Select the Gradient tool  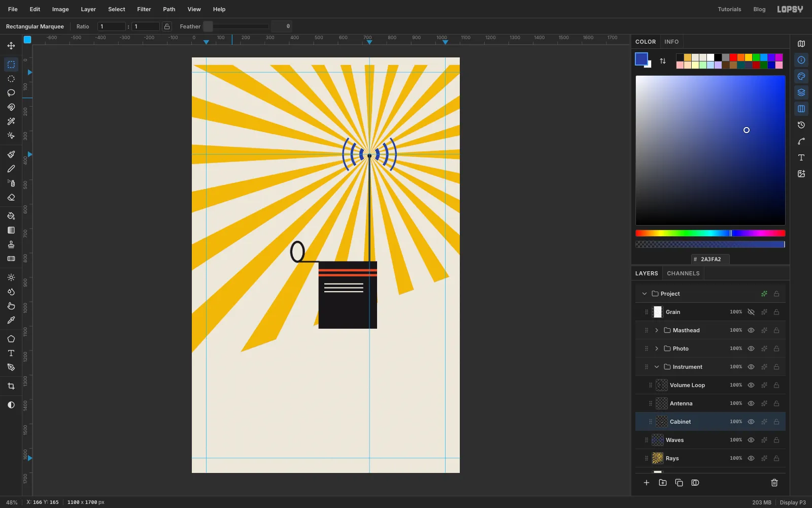11,230
